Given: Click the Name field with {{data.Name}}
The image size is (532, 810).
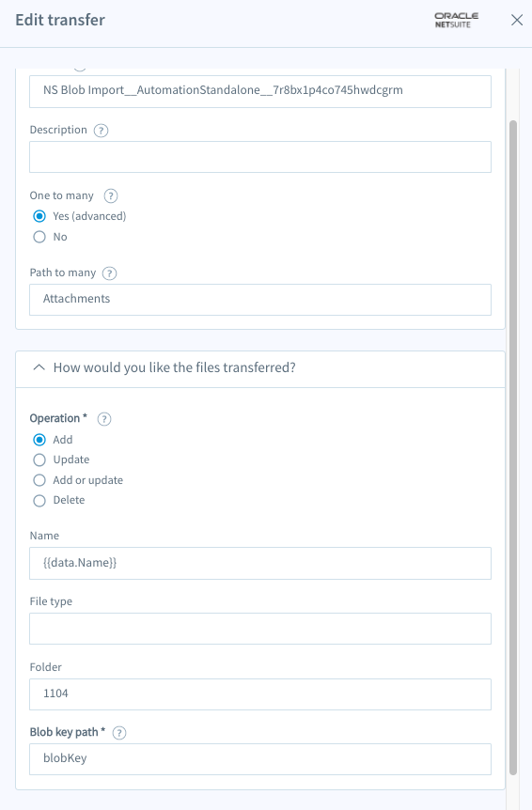Looking at the screenshot, I should pos(260,563).
